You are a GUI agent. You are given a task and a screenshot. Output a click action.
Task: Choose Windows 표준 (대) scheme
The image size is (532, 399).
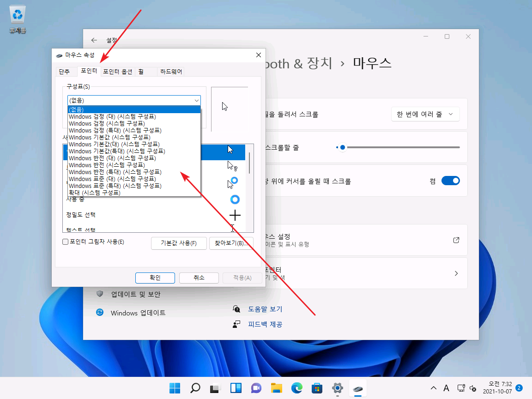click(134, 179)
